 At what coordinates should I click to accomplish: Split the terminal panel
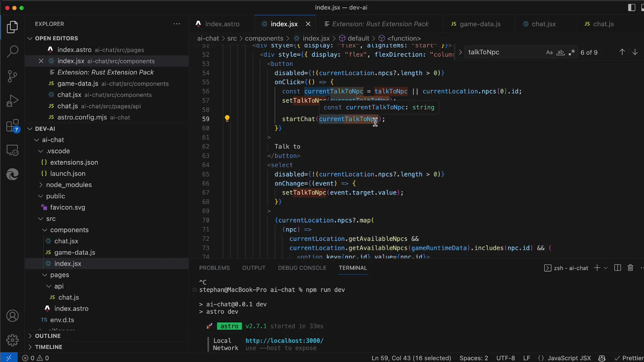click(x=617, y=268)
